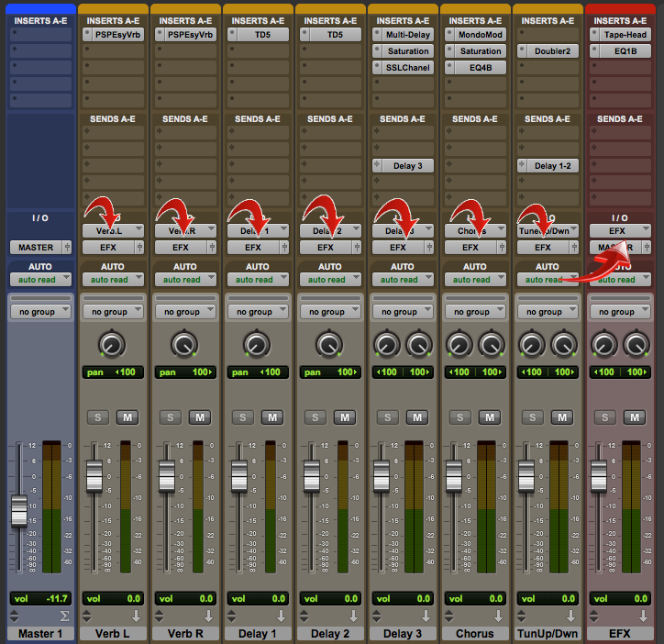Click the sigma icon on Master 1
Screen dimensions: 664x644
[x=64, y=616]
